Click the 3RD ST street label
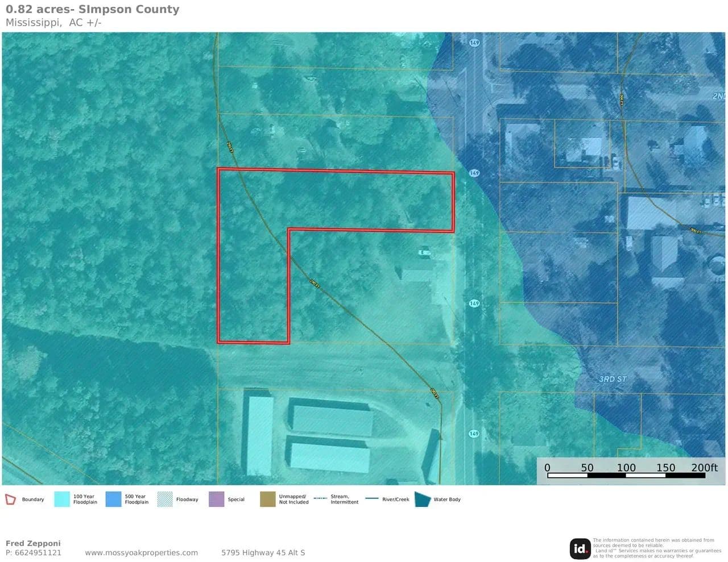The width and height of the screenshot is (728, 562). coord(613,379)
